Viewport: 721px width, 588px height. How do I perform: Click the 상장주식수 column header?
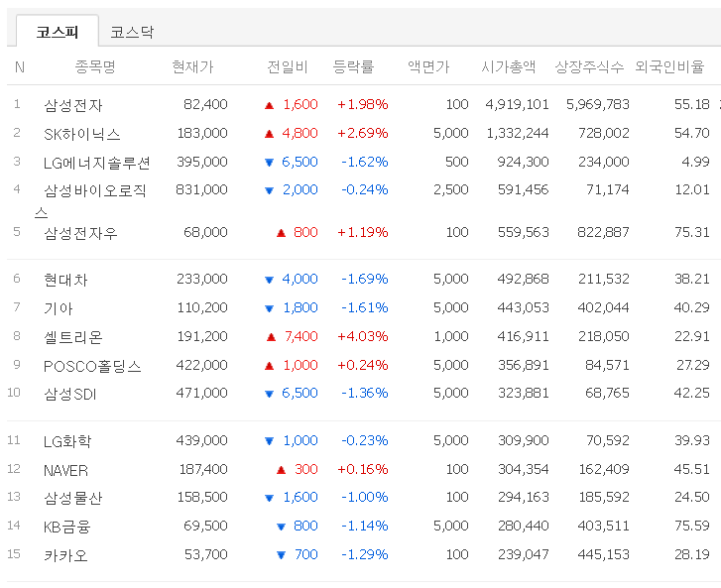point(589,67)
